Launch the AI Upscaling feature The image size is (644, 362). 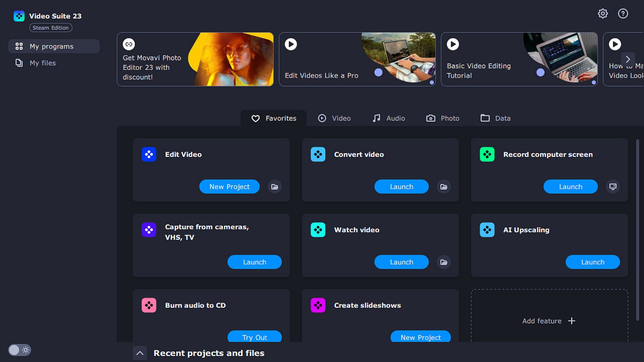tap(593, 262)
